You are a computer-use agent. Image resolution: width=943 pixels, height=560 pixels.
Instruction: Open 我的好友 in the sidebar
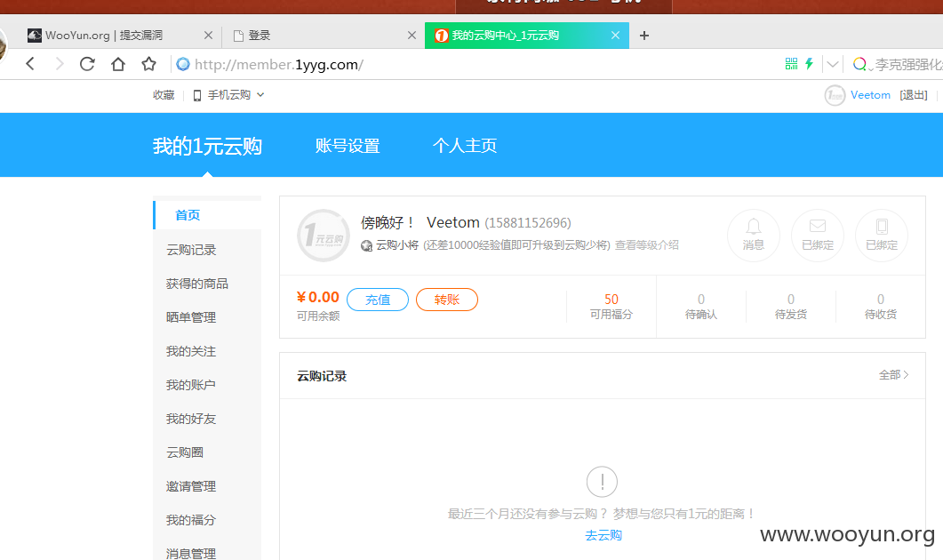point(191,419)
